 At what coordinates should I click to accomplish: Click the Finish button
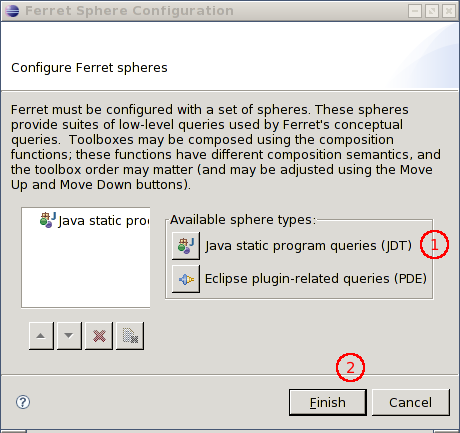(x=328, y=402)
